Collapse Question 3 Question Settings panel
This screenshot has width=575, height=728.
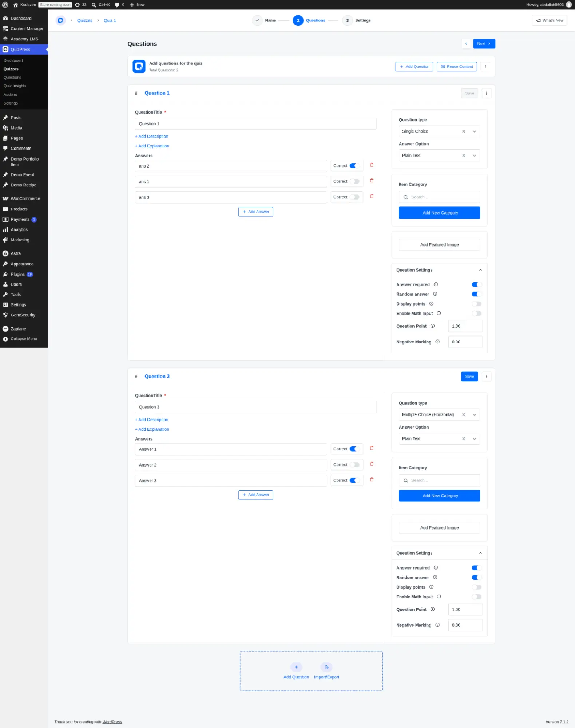pyautogui.click(x=480, y=553)
